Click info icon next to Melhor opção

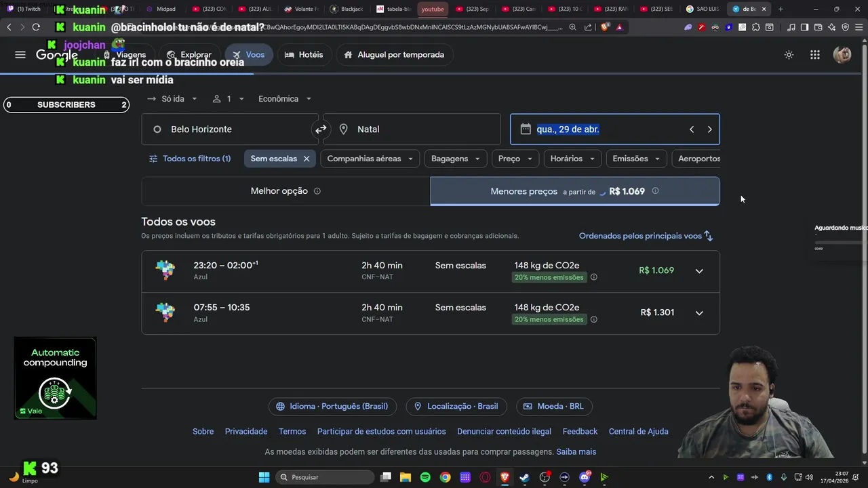[x=317, y=191]
